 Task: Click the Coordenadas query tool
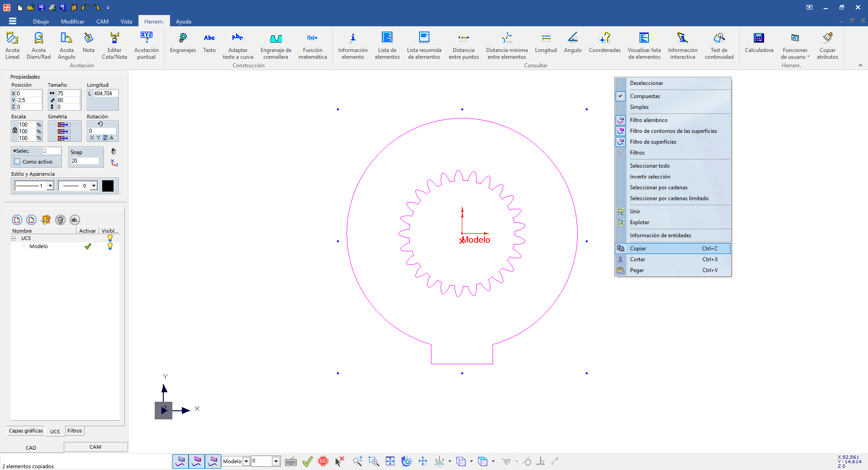click(x=604, y=43)
